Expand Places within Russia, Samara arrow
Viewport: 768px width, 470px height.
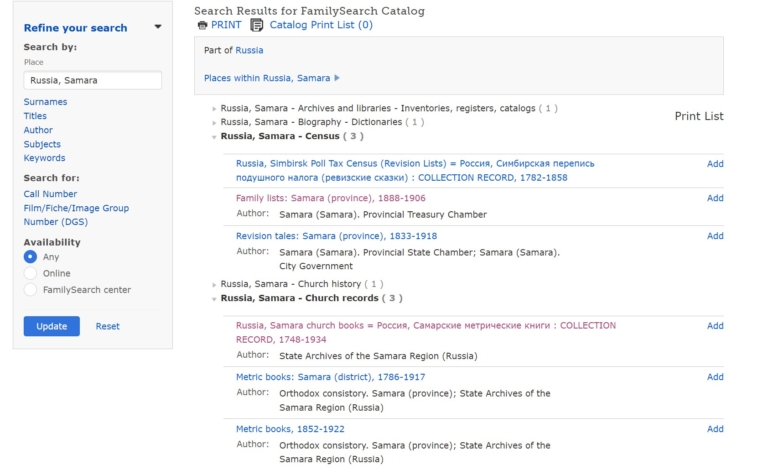(x=336, y=78)
